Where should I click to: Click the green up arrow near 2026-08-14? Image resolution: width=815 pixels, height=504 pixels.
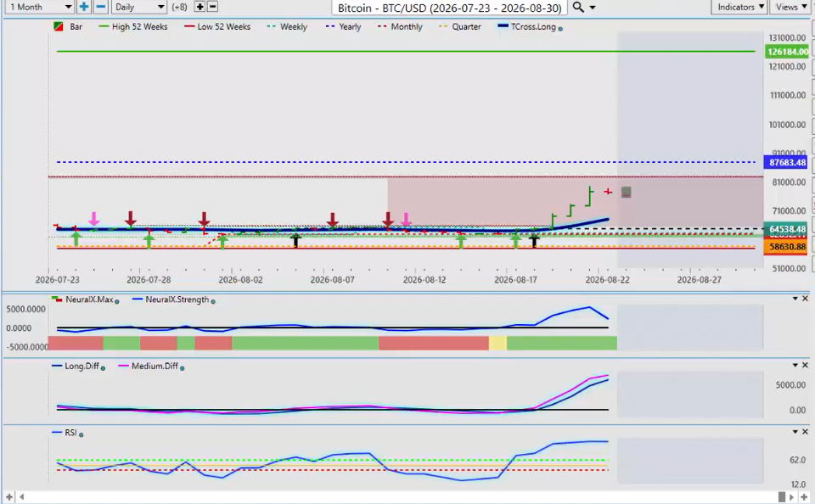pos(461,241)
